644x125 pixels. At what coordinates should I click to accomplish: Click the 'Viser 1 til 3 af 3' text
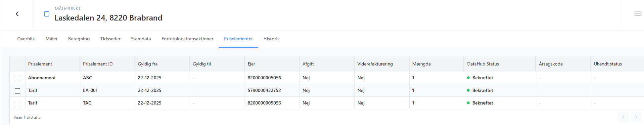click(27, 117)
